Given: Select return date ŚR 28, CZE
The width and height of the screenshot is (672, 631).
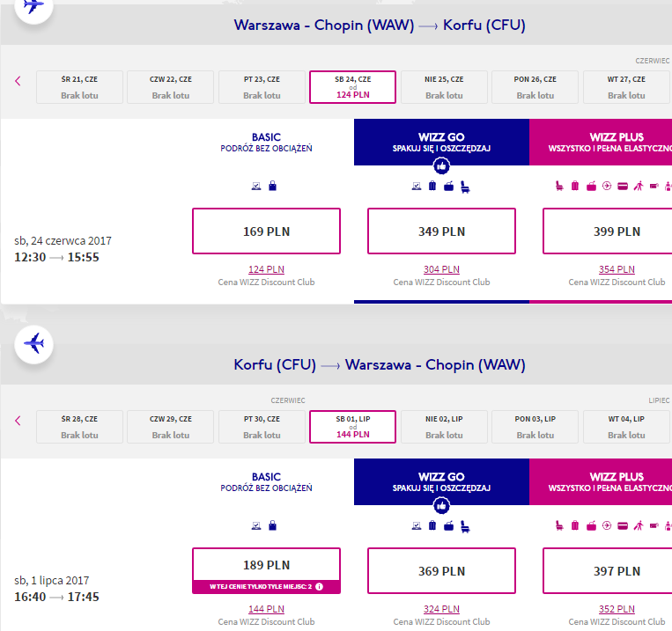Looking at the screenshot, I should pos(80,427).
